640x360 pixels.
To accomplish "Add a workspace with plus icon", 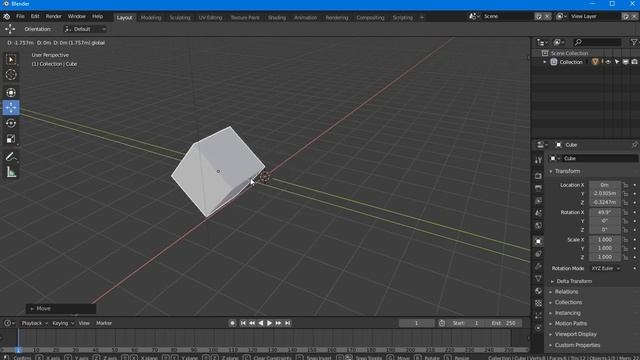I will pos(422,18).
